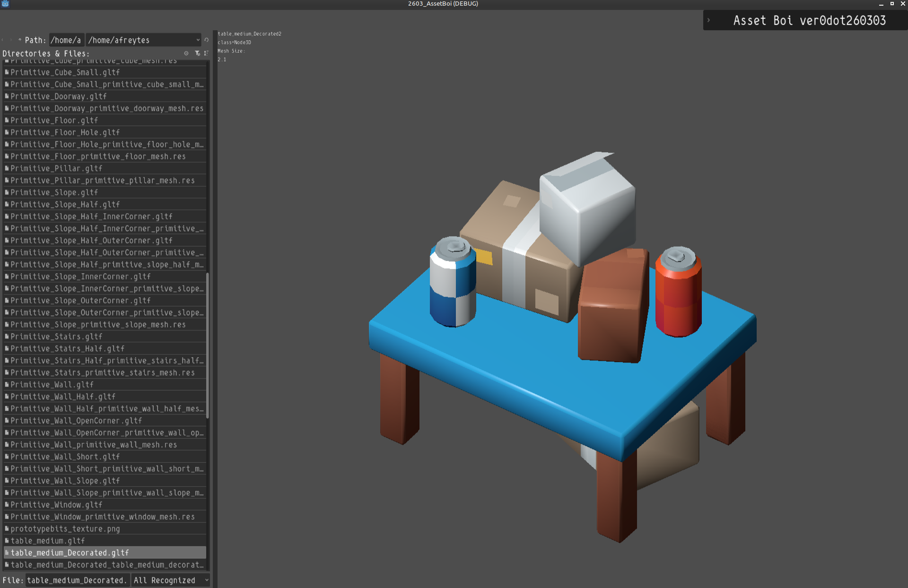Viewport: 908px width, 588px height.
Task: Navigate back in folder history
Action: [x=3, y=40]
